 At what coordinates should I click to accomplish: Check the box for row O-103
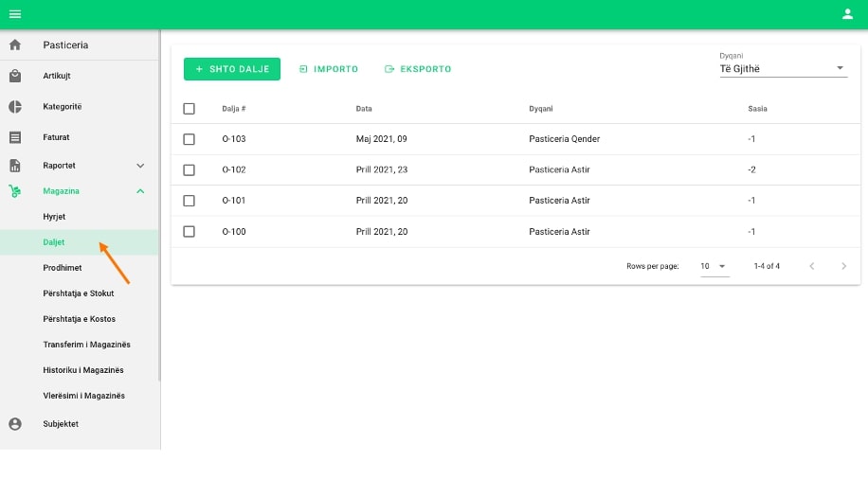(x=189, y=139)
